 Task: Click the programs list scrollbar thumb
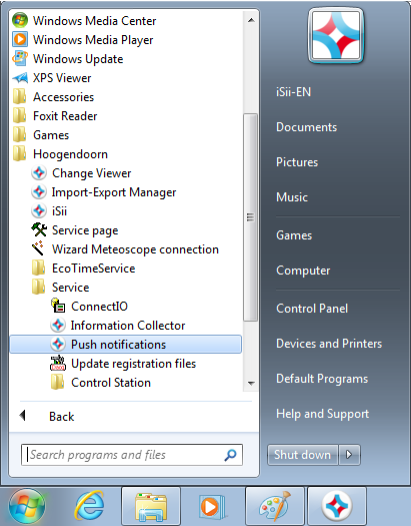tap(250, 217)
